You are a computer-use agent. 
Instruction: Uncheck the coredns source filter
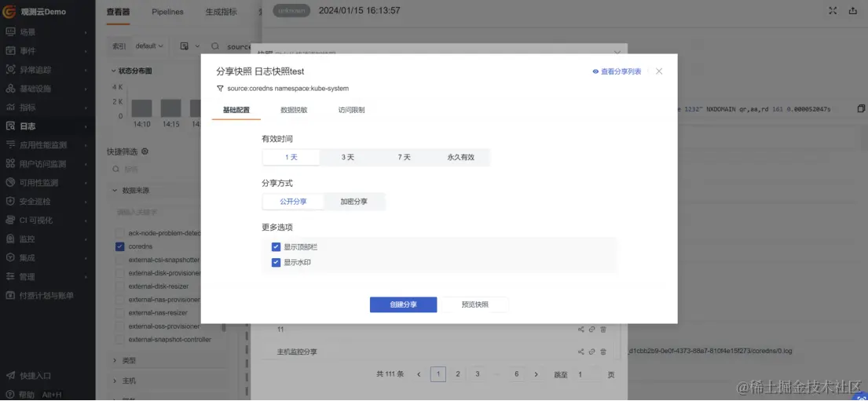coord(119,246)
